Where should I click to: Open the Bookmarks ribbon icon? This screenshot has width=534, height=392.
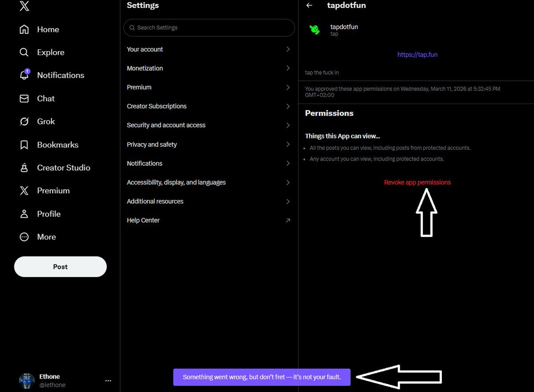click(x=24, y=145)
